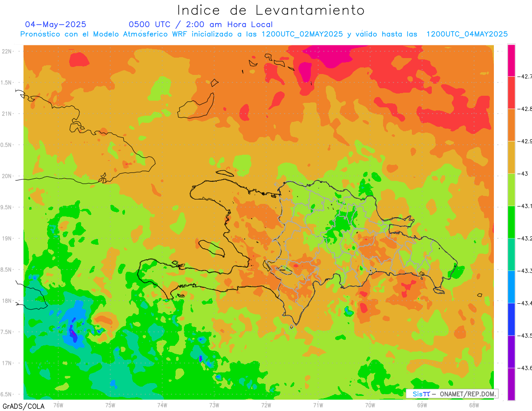Click the longitude label "72W"
Viewport: 532px width, 411px height.
tap(266, 405)
